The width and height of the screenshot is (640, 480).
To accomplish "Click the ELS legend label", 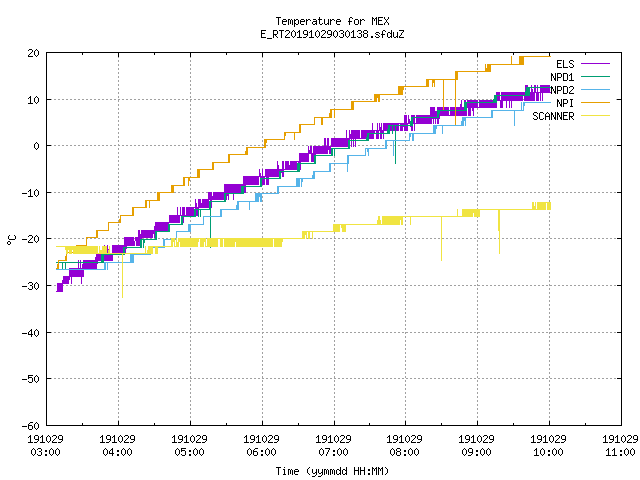I will (565, 64).
